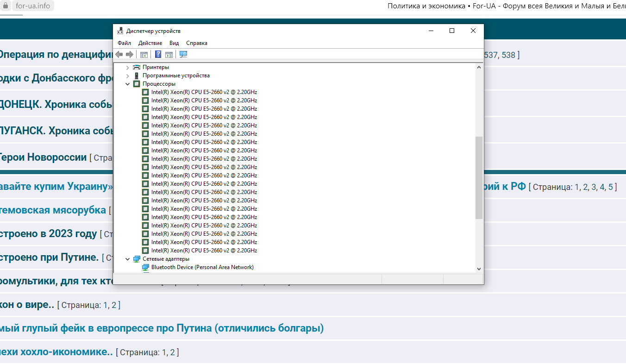Click the scan for hardware changes icon
The image size is (626, 364).
point(183,54)
